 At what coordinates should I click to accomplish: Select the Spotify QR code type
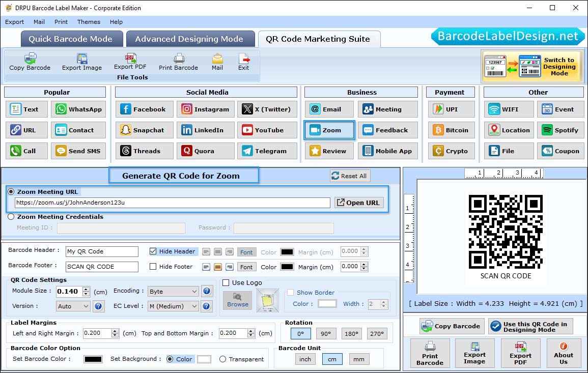[561, 130]
